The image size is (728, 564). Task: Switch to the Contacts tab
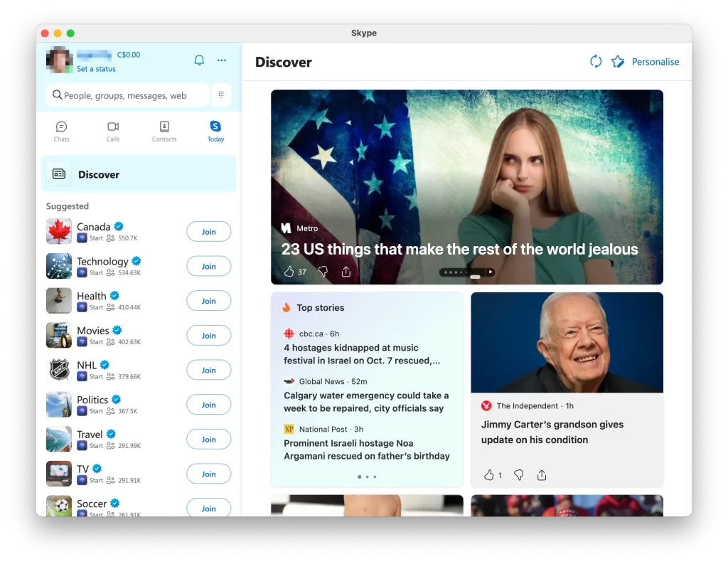pyautogui.click(x=164, y=132)
